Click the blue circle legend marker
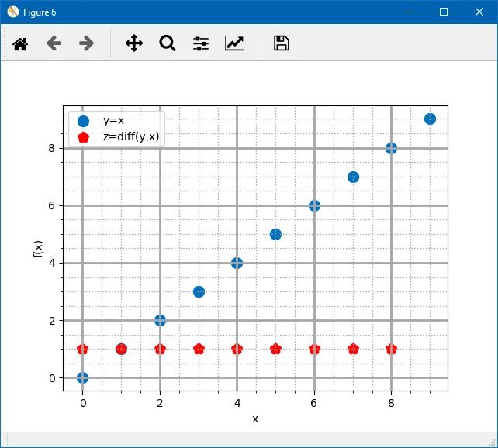Image resolution: width=498 pixels, height=448 pixels. click(x=83, y=121)
